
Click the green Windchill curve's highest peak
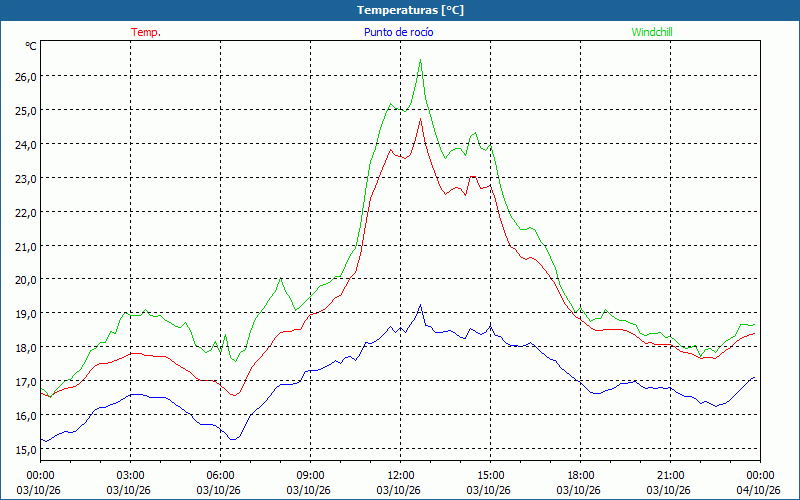[x=420, y=60]
